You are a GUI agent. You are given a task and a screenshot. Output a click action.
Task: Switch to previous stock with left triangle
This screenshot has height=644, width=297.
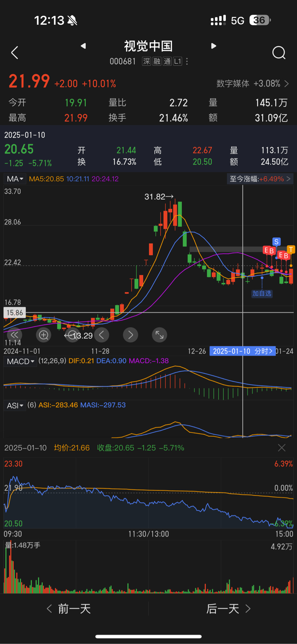83,46
